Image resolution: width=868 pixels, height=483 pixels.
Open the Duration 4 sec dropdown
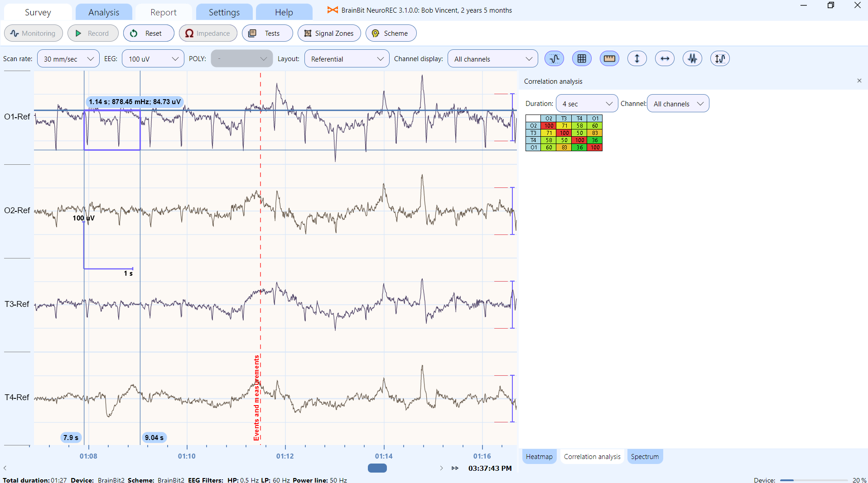586,104
